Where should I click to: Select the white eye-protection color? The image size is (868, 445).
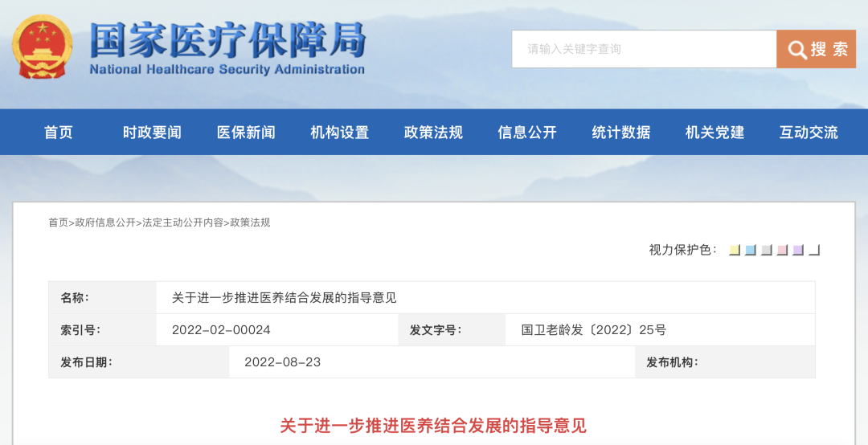[814, 251]
